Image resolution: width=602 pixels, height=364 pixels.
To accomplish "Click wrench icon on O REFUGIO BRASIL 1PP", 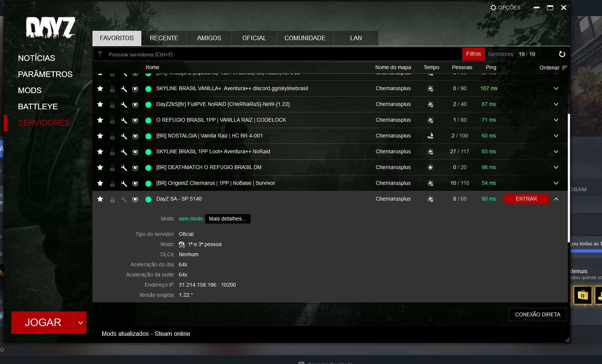I will point(124,121).
